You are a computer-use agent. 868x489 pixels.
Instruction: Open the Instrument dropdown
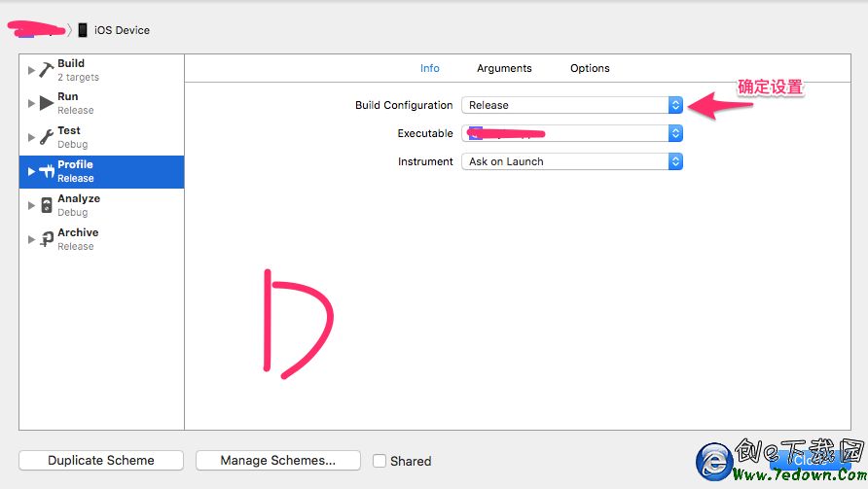(572, 161)
